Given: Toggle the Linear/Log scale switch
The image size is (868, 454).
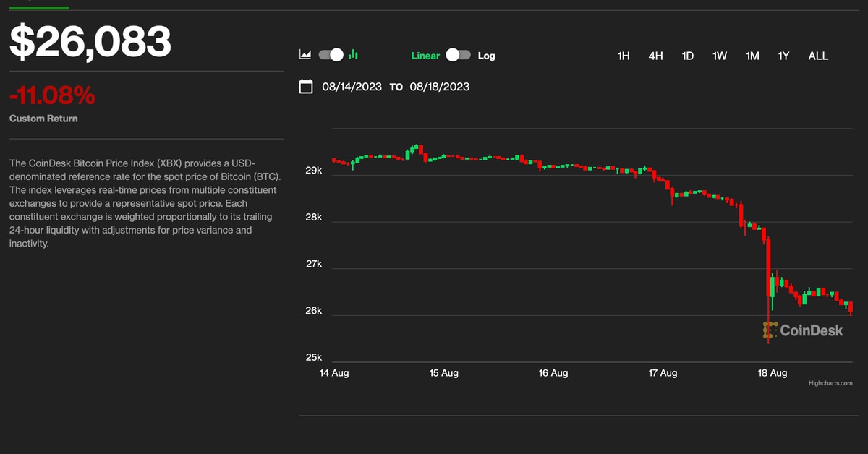Looking at the screenshot, I should point(459,55).
